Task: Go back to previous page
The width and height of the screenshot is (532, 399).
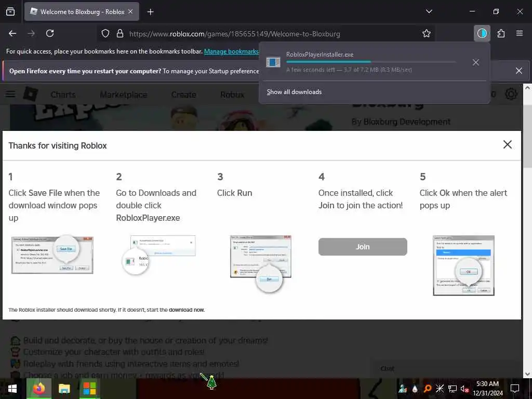Action: click(12, 33)
